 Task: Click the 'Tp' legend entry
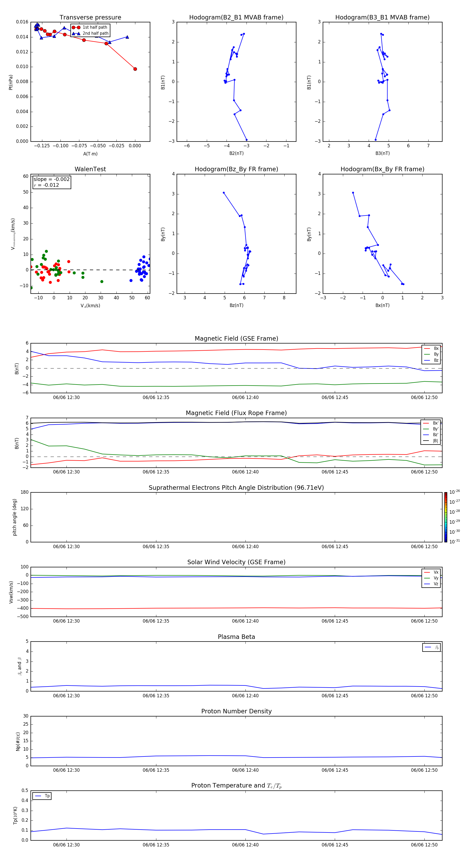point(42,796)
